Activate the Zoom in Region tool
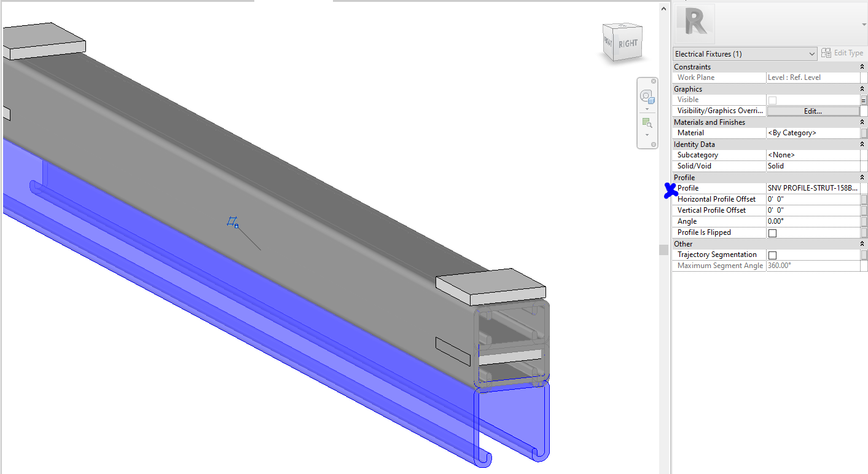Image resolution: width=868 pixels, height=474 pixels. click(x=647, y=122)
